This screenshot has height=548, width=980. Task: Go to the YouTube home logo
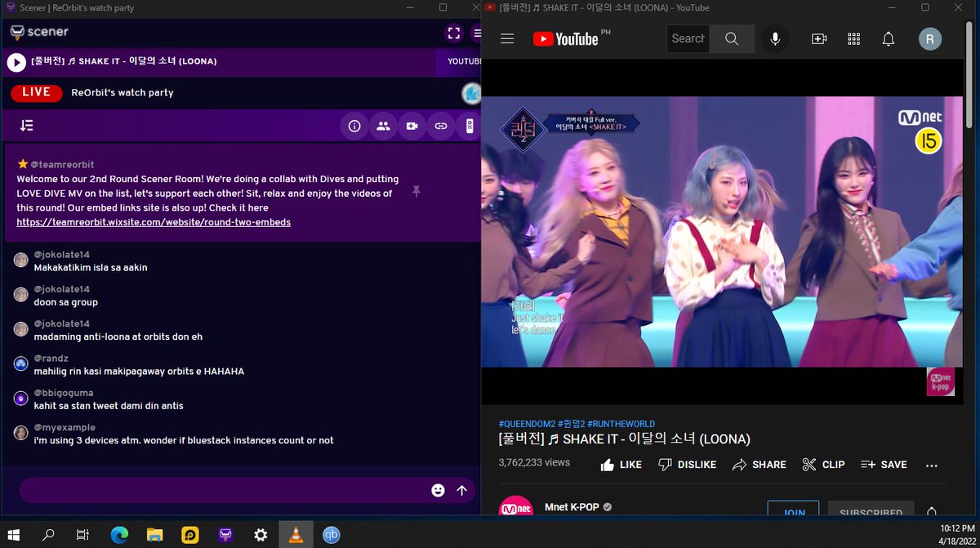point(566,38)
